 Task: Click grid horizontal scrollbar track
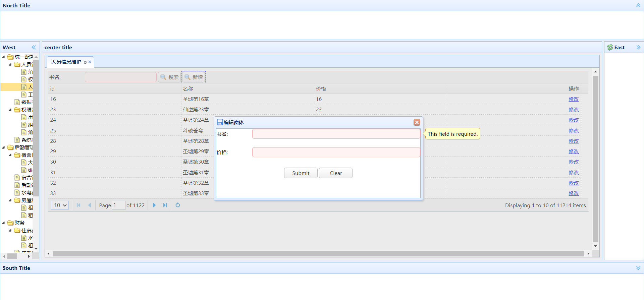(318, 253)
